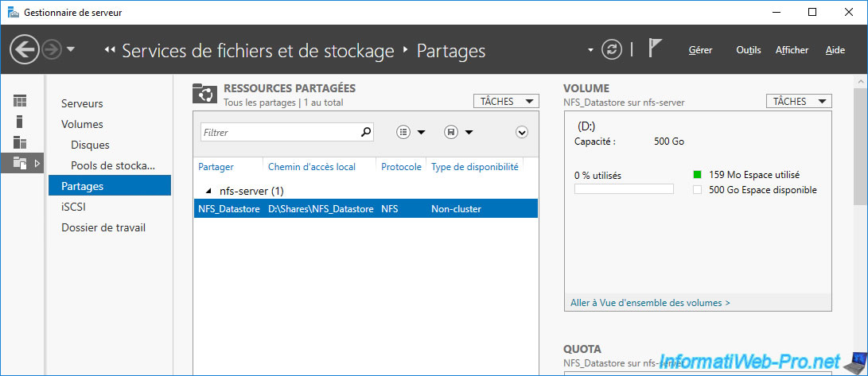The height and width of the screenshot is (376, 868).
Task: Click Aller à Vue d'ensemble des volumes link
Action: (x=650, y=303)
